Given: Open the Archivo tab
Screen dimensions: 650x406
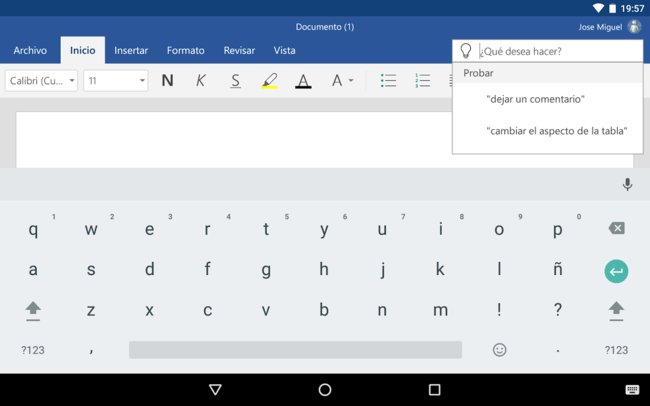Looking at the screenshot, I should click(x=30, y=51).
